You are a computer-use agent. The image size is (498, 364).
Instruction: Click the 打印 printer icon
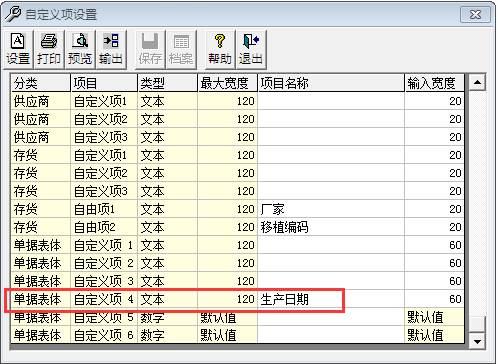tap(49, 41)
